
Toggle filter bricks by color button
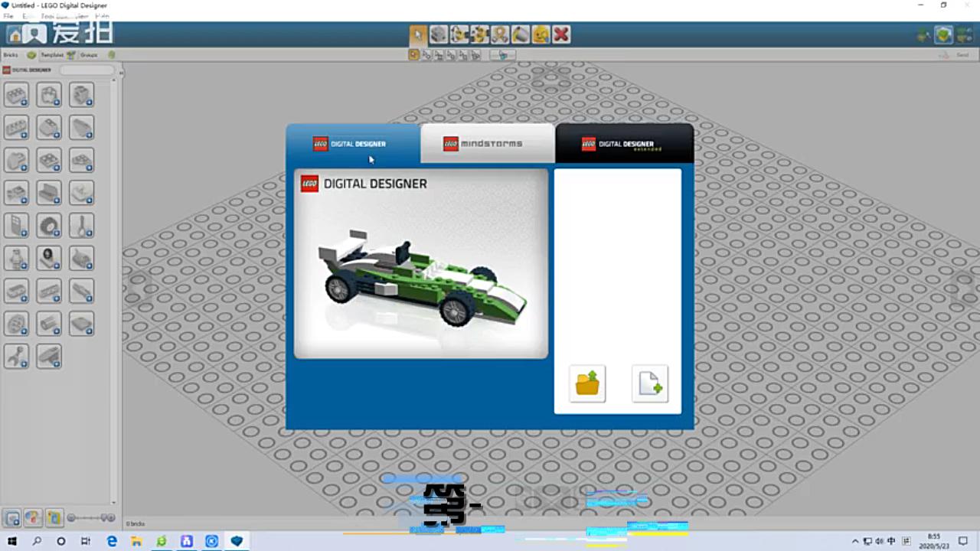(x=33, y=518)
